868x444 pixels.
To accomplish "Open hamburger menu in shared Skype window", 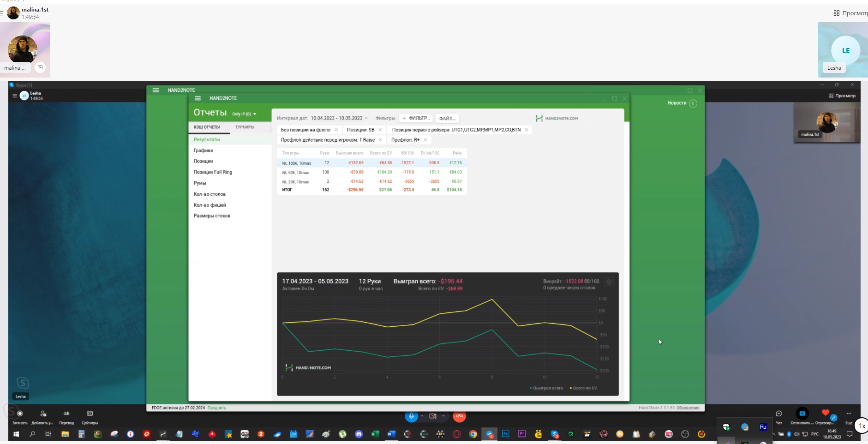I will 15,96.
